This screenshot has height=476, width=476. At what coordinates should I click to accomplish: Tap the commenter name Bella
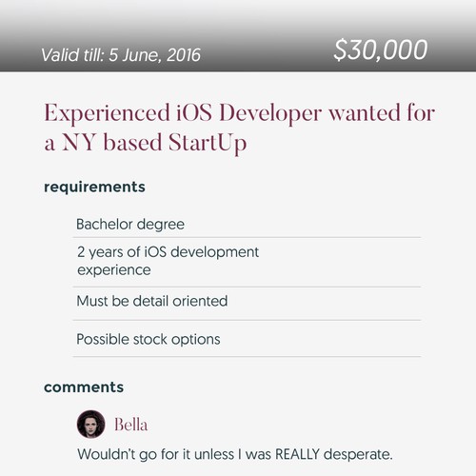click(x=130, y=425)
